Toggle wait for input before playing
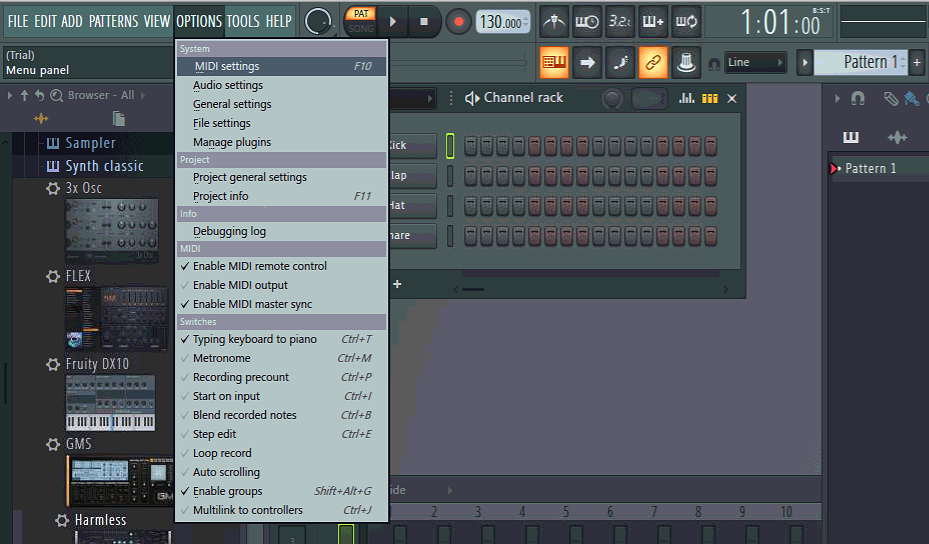929x544 pixels. [x=587, y=22]
